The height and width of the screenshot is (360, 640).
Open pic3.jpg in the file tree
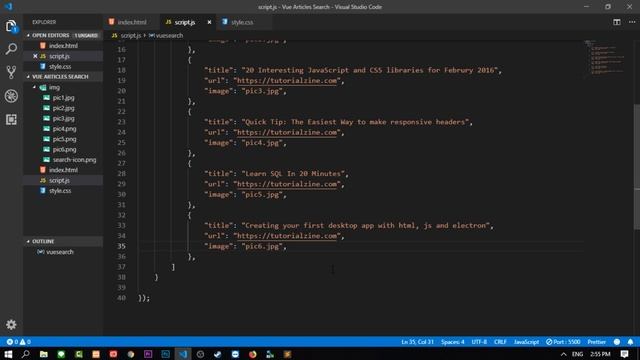click(64, 118)
